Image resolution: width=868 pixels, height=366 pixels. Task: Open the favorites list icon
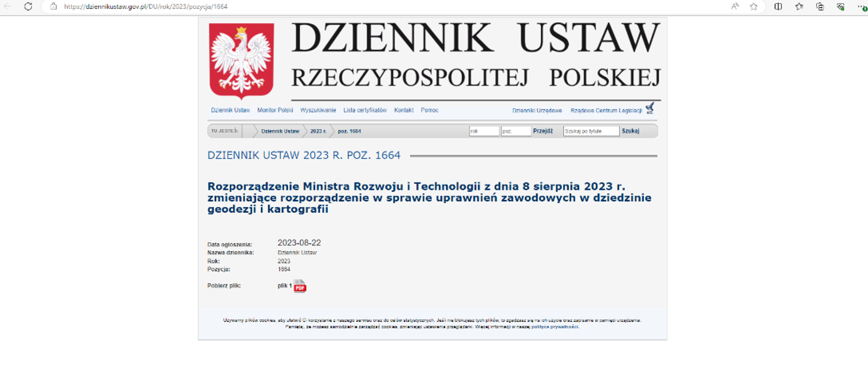pos(799,7)
